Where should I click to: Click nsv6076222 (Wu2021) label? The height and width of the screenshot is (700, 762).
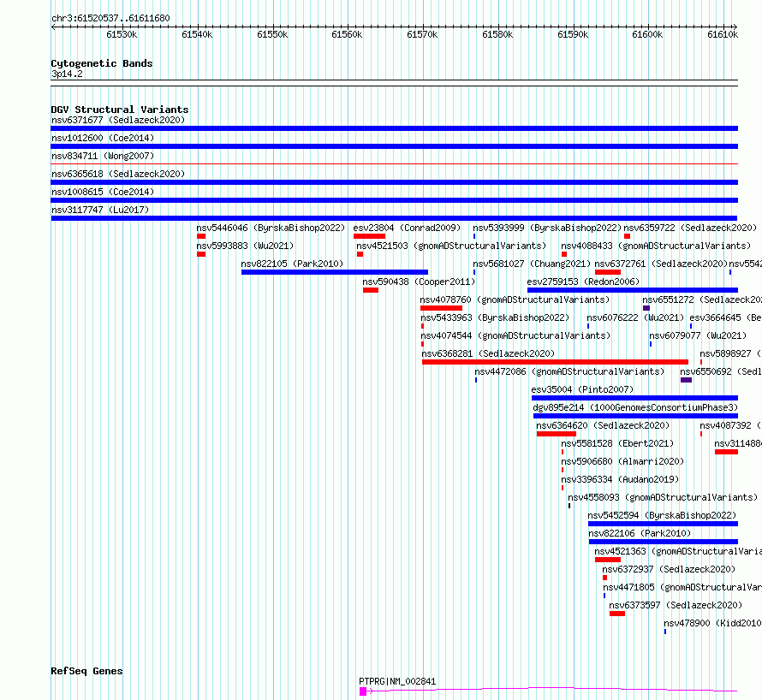point(635,317)
